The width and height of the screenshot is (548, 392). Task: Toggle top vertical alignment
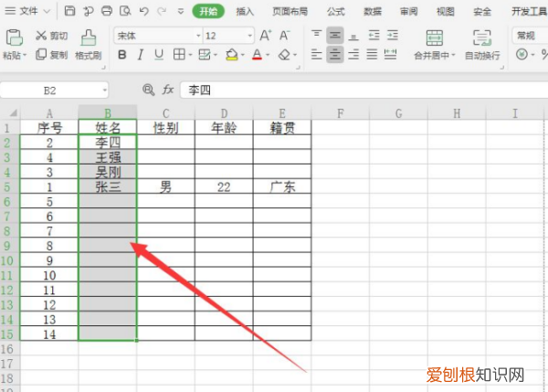pos(317,36)
